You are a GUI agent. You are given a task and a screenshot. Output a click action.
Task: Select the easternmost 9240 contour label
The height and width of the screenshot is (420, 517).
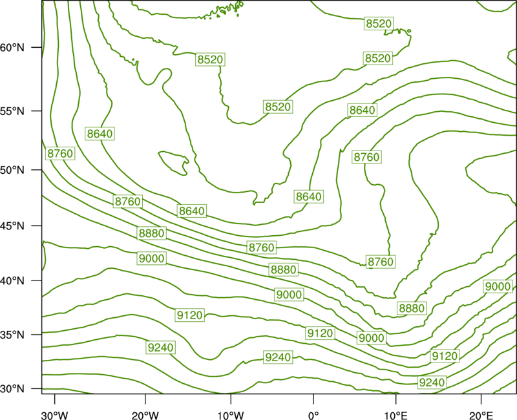pyautogui.click(x=432, y=383)
